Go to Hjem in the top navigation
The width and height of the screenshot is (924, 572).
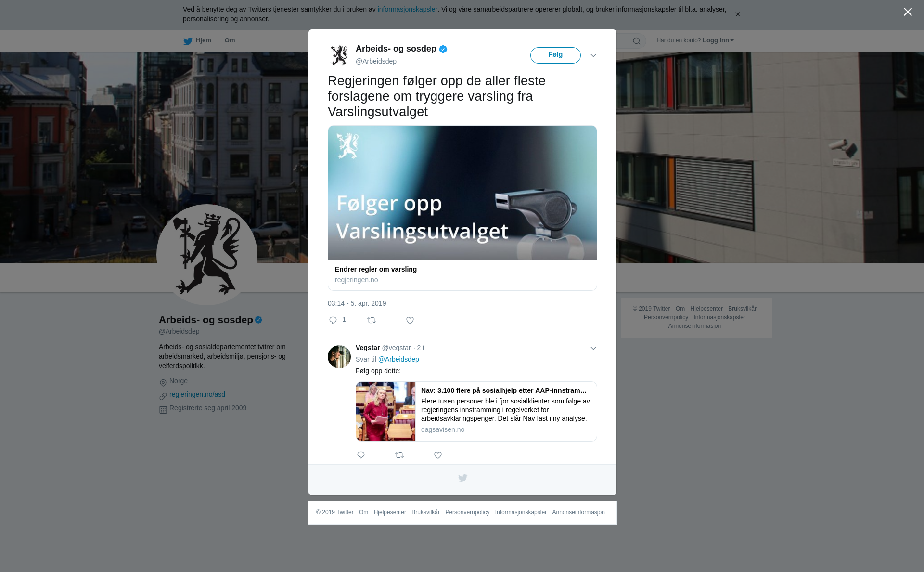[197, 40]
